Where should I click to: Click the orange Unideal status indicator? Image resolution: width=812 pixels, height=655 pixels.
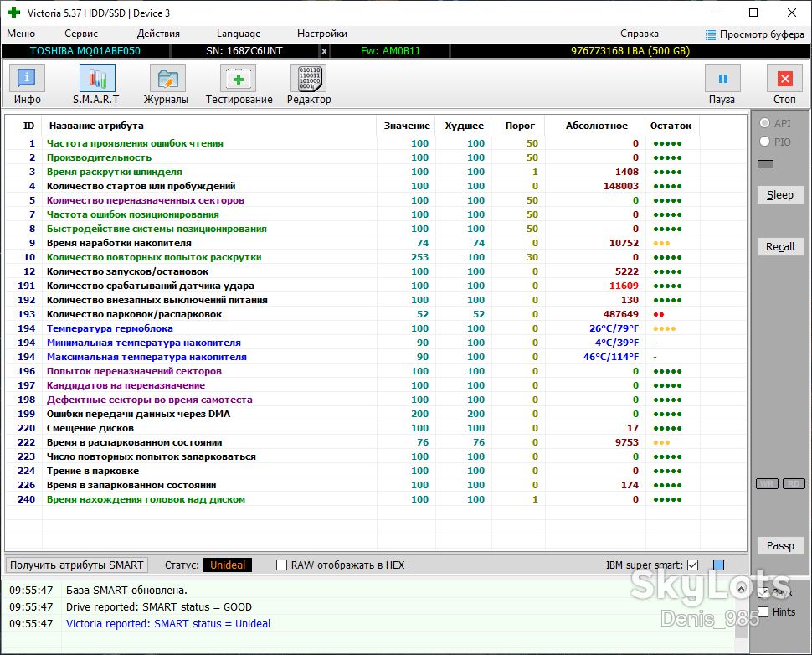(228, 565)
